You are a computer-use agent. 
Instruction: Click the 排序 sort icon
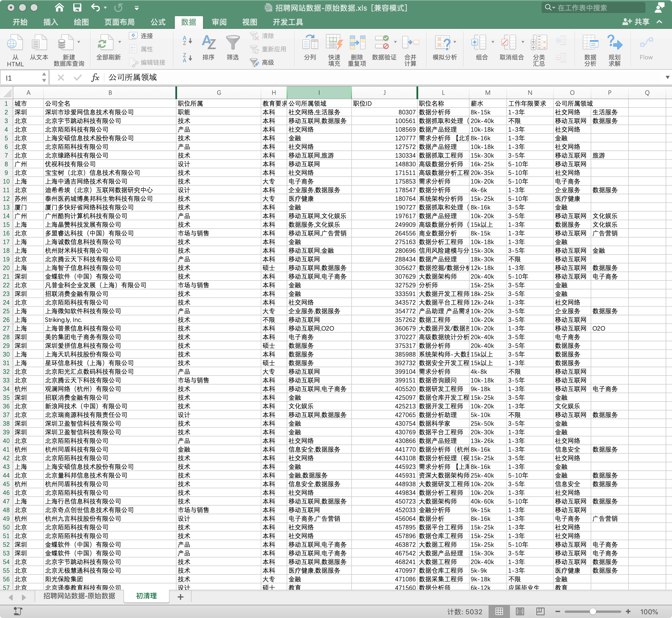point(209,44)
